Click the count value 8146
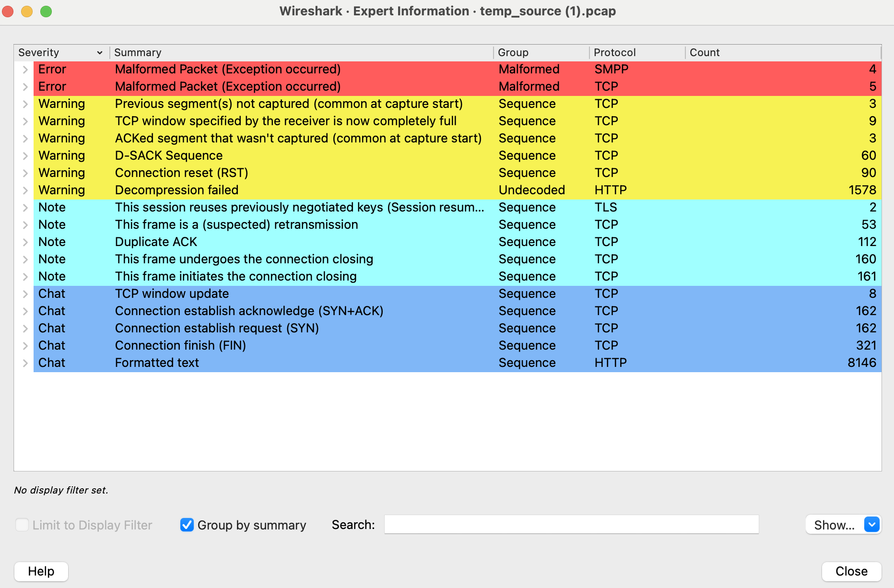This screenshot has height=588, width=894. pyautogui.click(x=862, y=363)
